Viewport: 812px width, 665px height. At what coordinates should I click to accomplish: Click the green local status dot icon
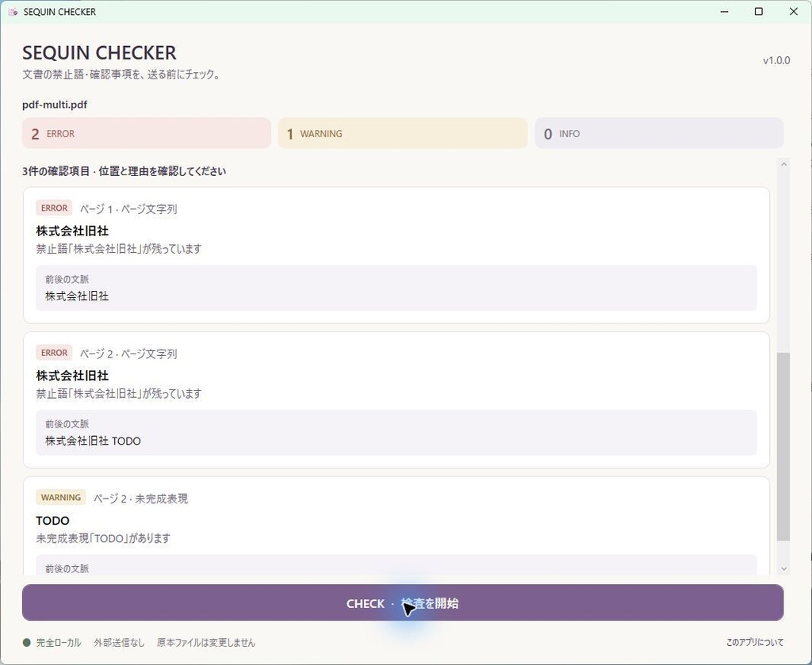point(27,643)
